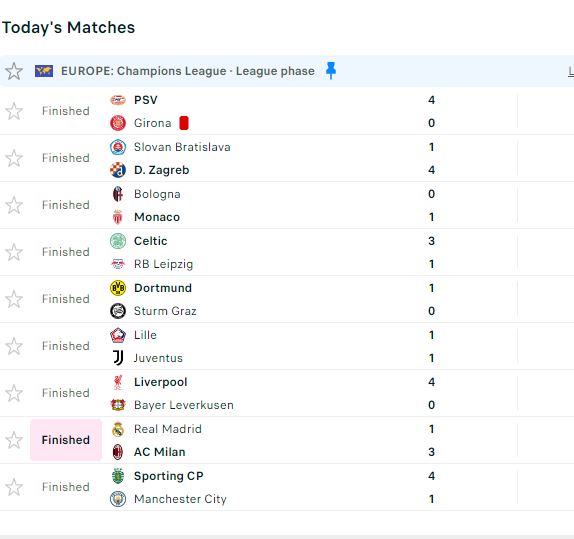Click the Lille score of 1

432,335
